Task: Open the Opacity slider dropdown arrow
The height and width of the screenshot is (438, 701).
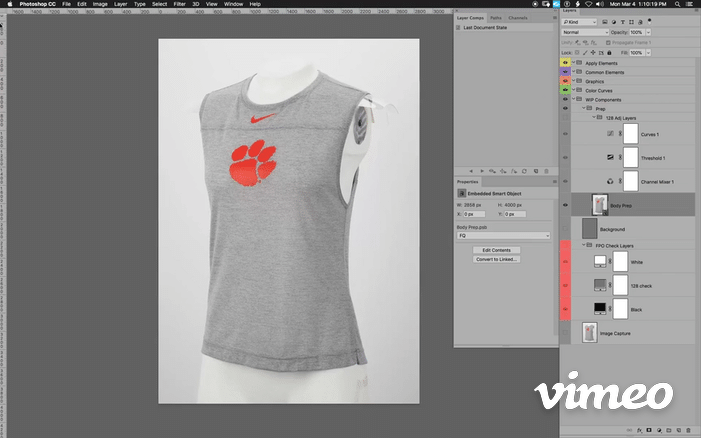Action: pos(648,32)
